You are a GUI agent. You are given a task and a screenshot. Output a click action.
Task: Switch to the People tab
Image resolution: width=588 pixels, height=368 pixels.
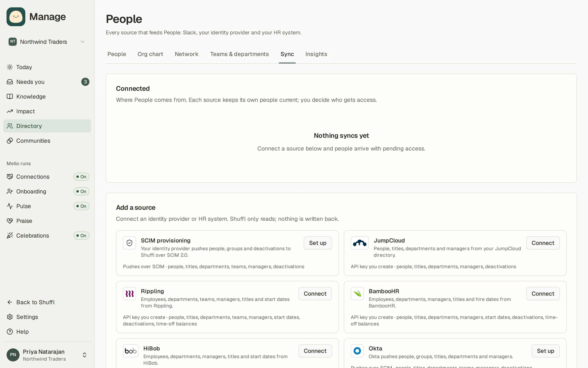(117, 54)
